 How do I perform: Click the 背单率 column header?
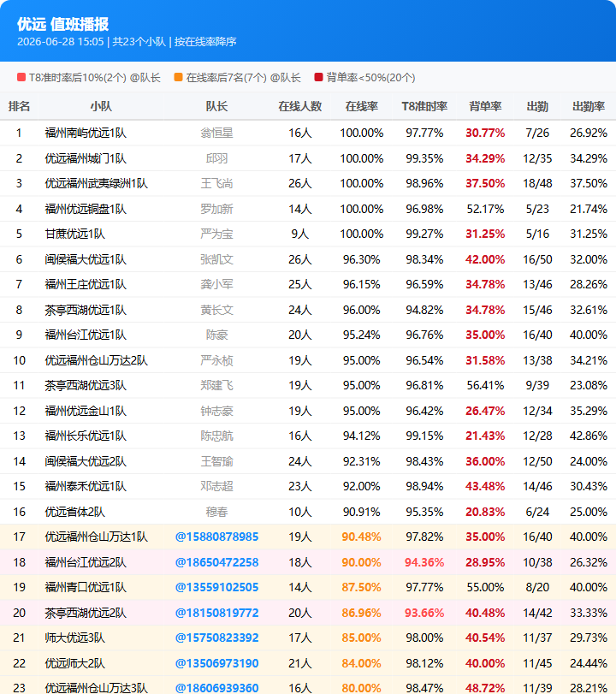tap(485, 106)
